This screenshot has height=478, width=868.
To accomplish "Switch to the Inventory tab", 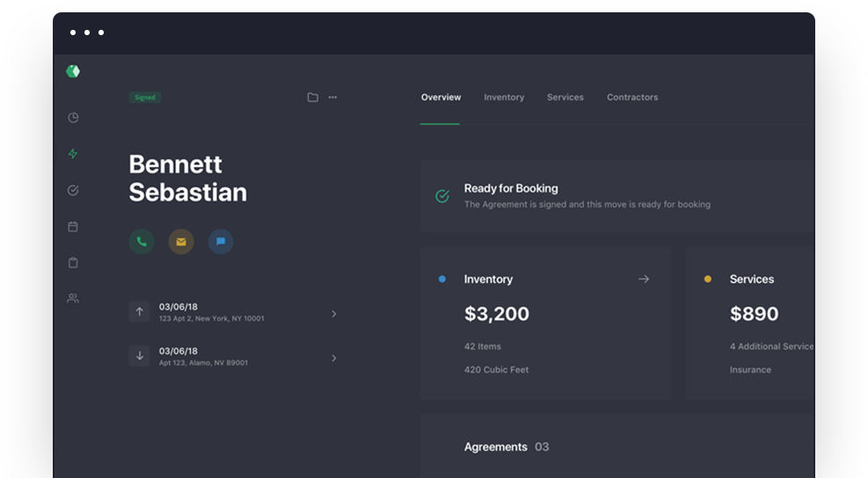I will (504, 98).
